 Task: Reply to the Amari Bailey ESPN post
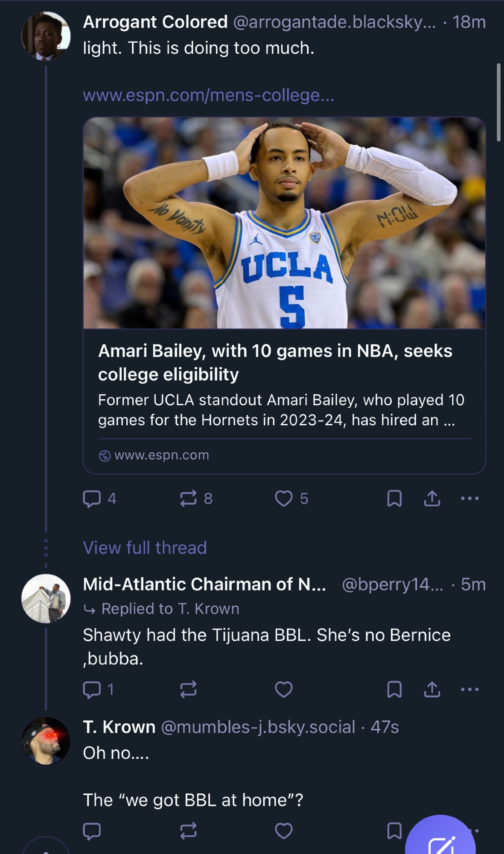tap(92, 498)
